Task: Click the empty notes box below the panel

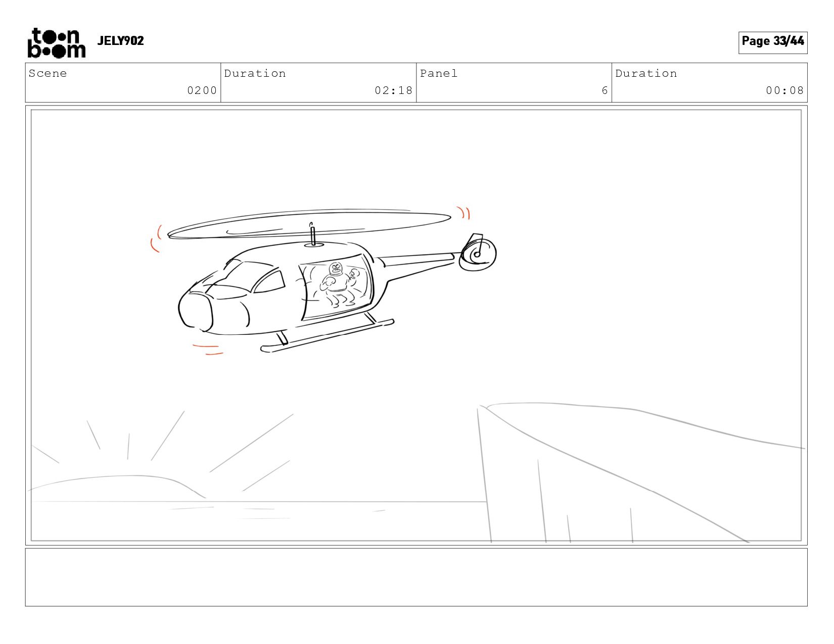Action: pyautogui.click(x=416, y=577)
